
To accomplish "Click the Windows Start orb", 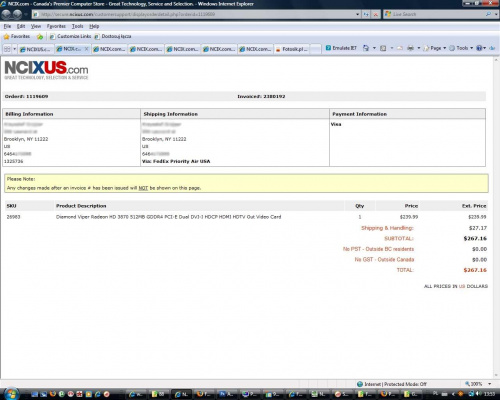I will click(x=11, y=394).
